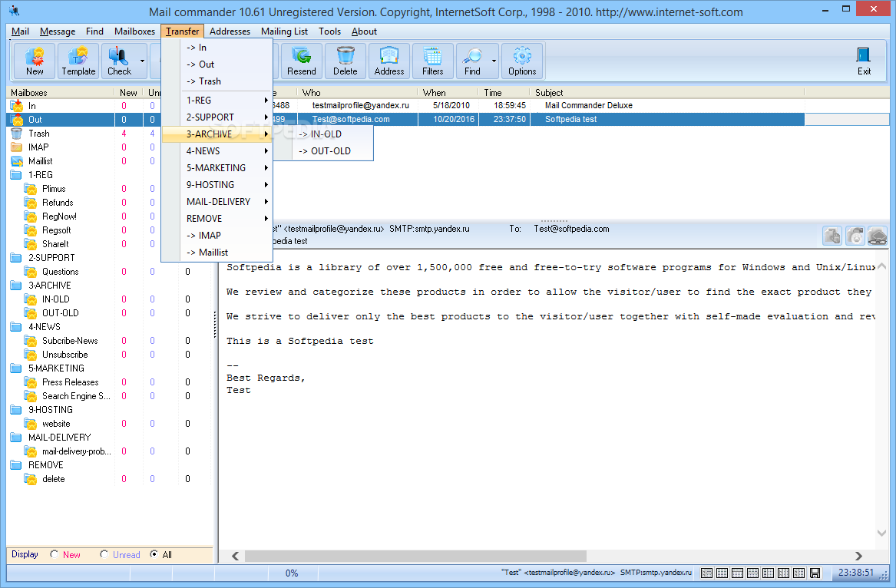This screenshot has width=896, height=588.
Task: Select the All display radio button
Action: point(154,554)
